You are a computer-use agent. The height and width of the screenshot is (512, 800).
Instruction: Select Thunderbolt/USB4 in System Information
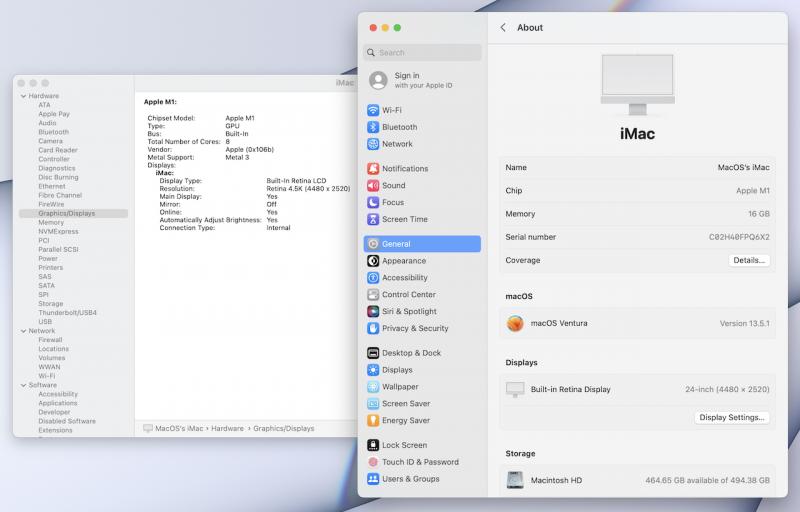click(x=67, y=313)
